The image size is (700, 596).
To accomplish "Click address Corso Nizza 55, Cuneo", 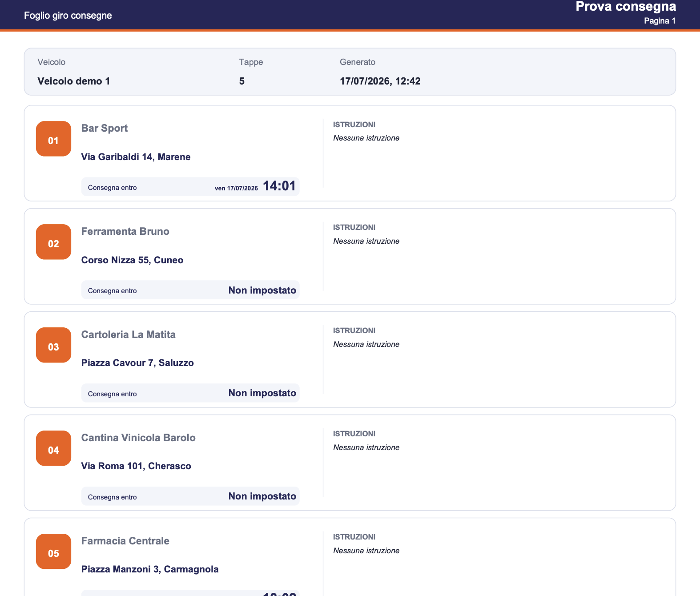I will (132, 260).
